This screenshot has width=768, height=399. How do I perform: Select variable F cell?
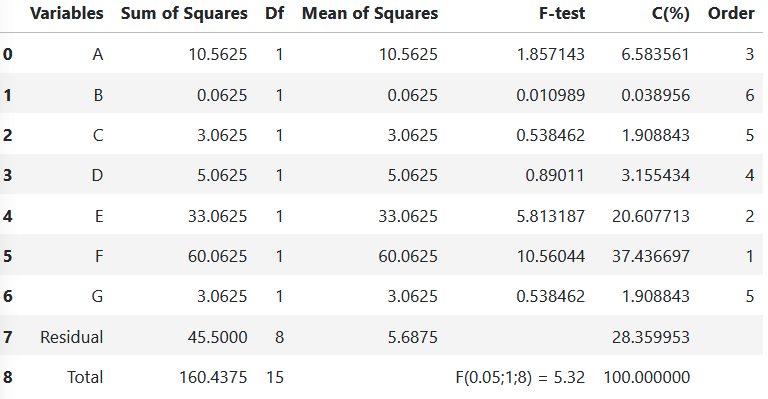point(99,256)
